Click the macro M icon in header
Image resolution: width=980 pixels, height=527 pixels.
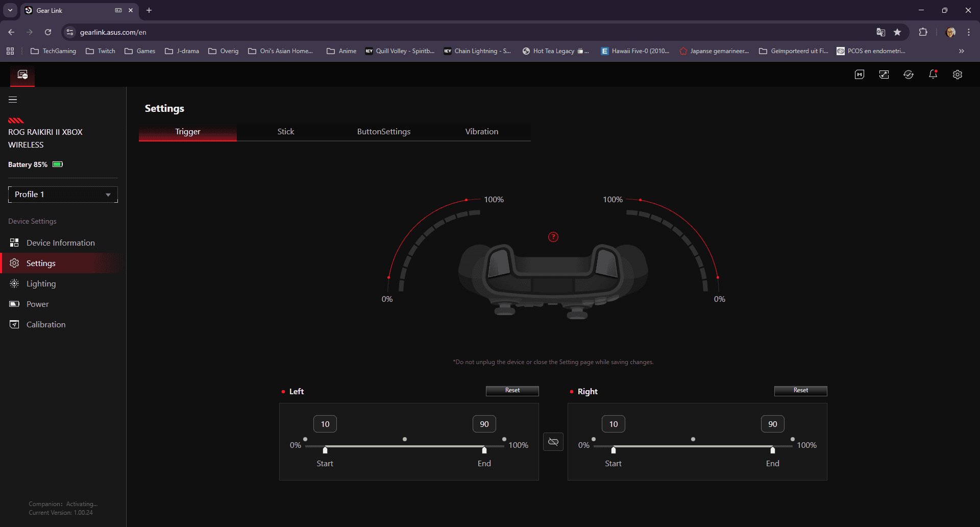(x=860, y=75)
